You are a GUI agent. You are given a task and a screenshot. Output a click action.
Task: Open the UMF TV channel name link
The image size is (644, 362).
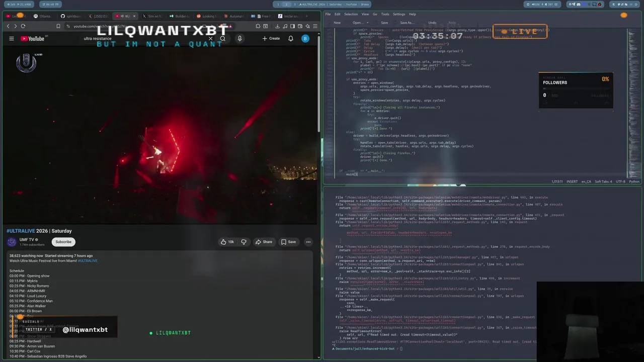[x=27, y=240]
